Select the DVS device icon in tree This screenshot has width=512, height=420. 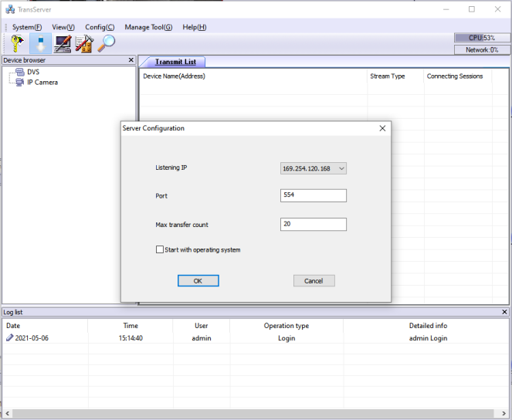(20, 72)
